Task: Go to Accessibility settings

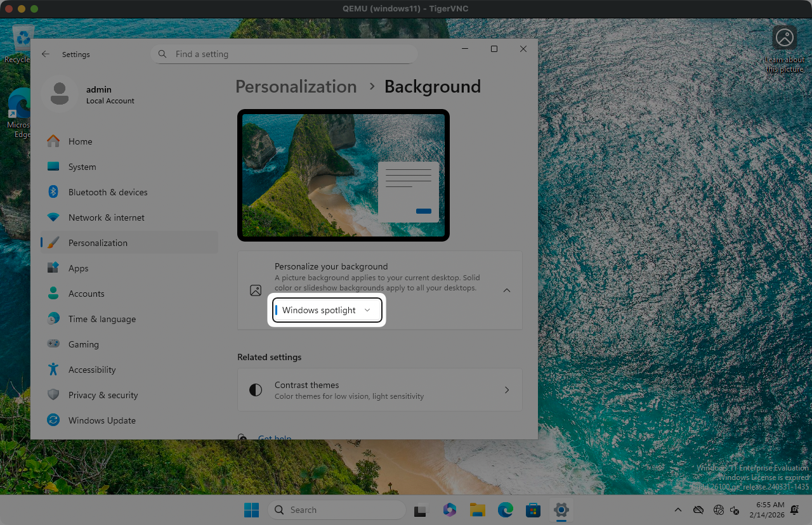Action: pos(92,370)
